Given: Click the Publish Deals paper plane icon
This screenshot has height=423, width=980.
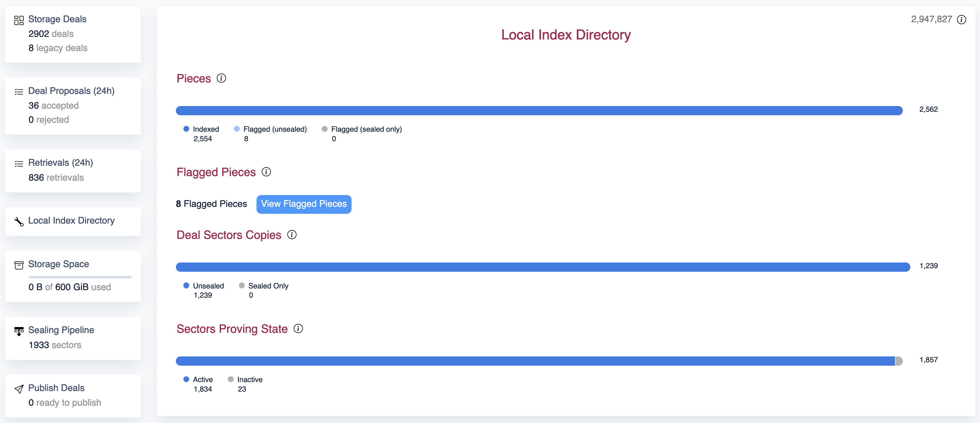Looking at the screenshot, I should (19, 389).
